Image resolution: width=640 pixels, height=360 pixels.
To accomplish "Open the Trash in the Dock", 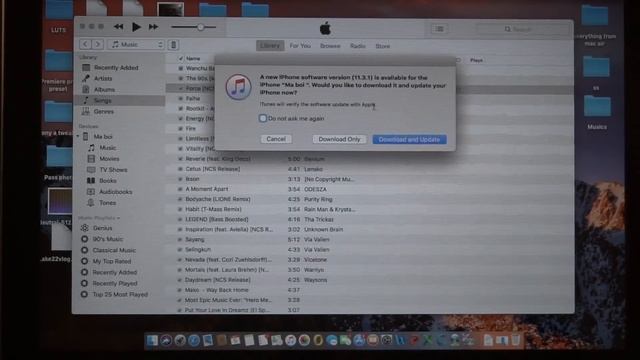I will 516,340.
